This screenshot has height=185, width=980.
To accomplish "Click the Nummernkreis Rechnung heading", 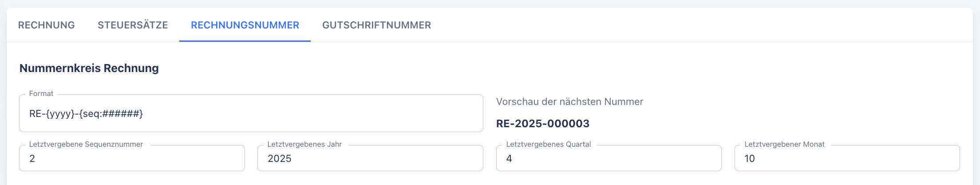I will tap(89, 68).
